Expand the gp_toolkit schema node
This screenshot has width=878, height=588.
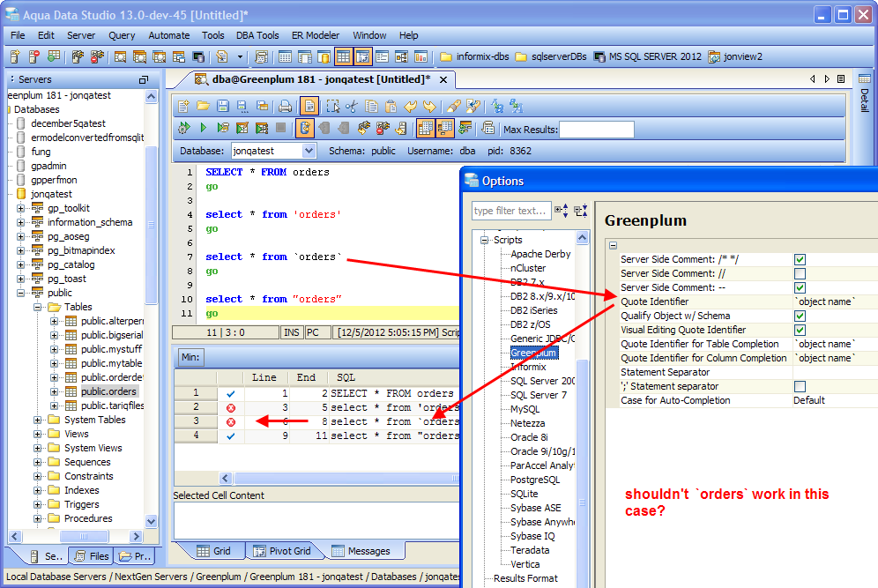point(21,208)
